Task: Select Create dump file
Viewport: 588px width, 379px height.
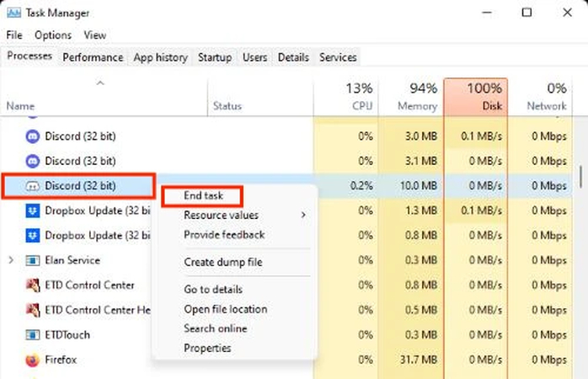Action: [223, 262]
